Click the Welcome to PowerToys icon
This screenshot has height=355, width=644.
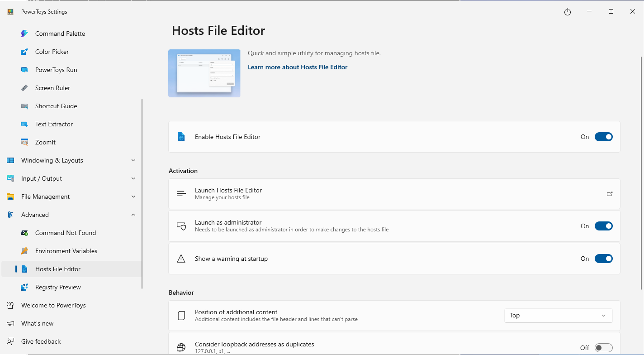coord(10,305)
